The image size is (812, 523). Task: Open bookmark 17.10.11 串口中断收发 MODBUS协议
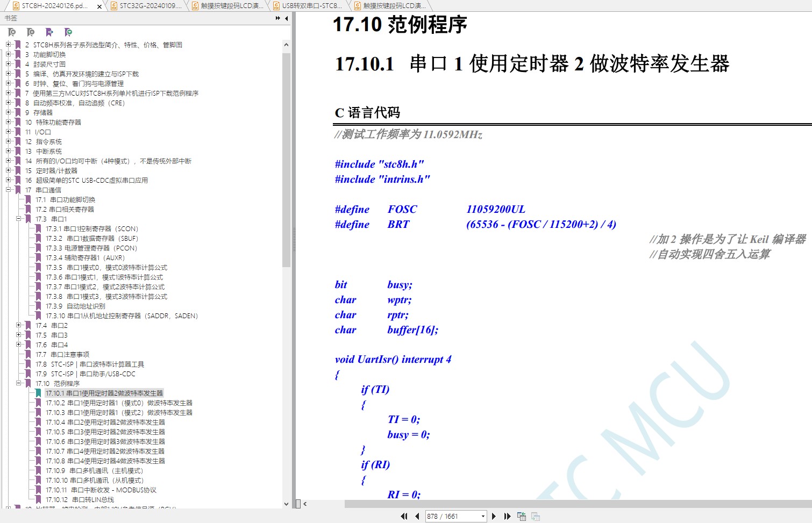[101, 490]
